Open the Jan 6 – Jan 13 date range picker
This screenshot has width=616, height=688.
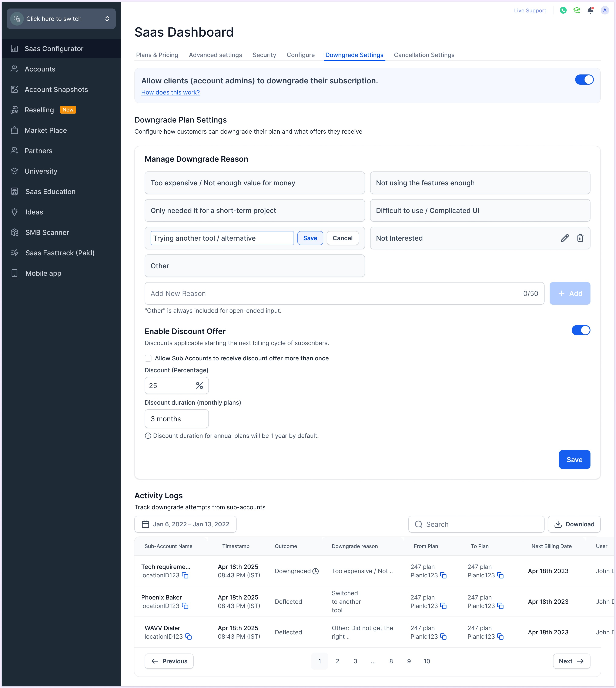(185, 524)
